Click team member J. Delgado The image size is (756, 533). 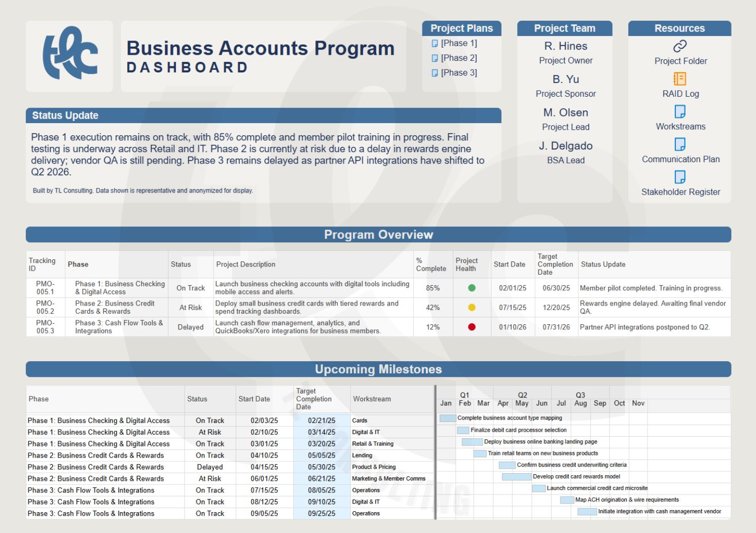click(x=566, y=146)
